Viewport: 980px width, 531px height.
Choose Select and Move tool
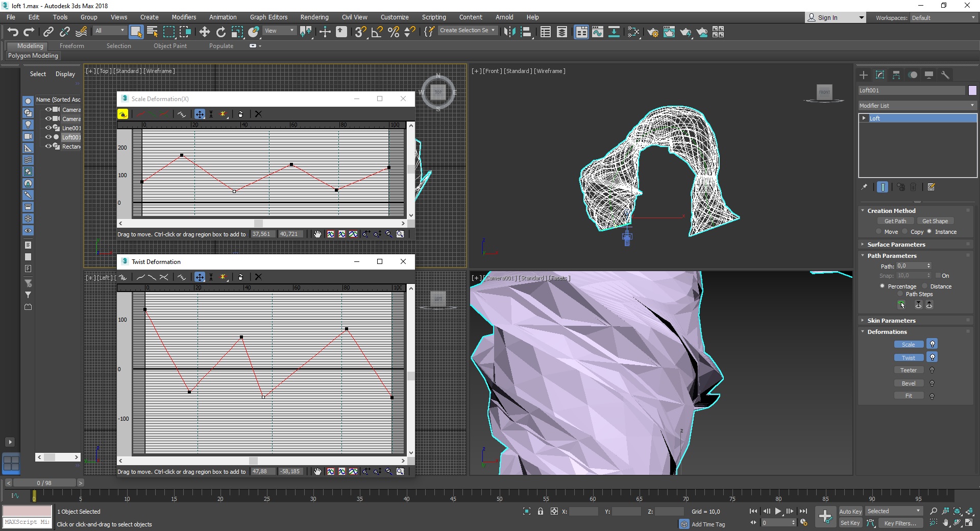[x=205, y=32]
